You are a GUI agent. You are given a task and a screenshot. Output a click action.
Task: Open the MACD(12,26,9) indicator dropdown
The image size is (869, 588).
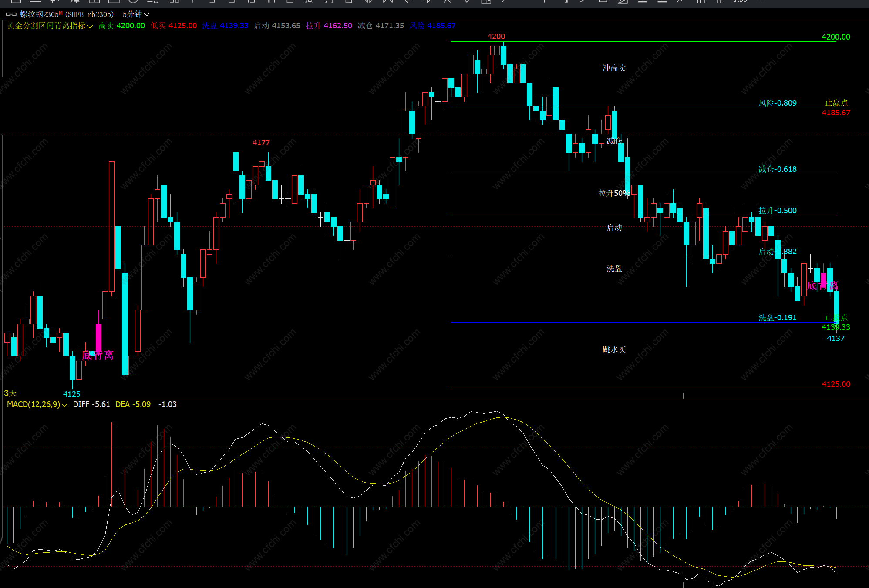pyautogui.click(x=64, y=405)
